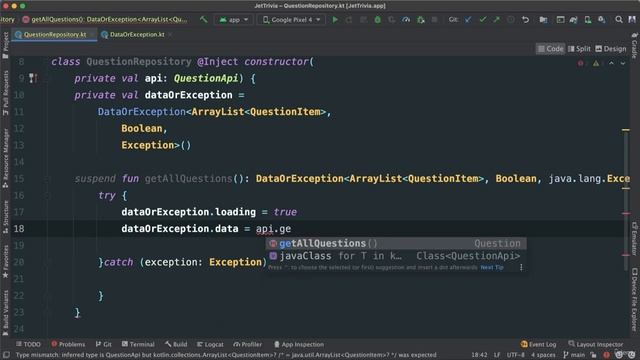The image size is (640, 360).
Task: Click the Make Project hammer icon
Action: click(x=203, y=19)
